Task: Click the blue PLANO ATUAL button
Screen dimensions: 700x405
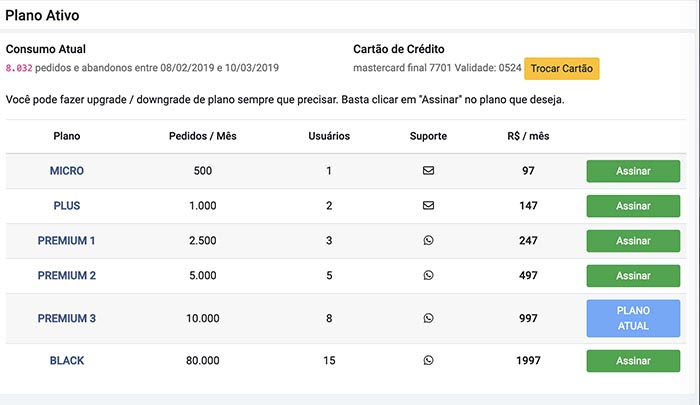Action: click(x=633, y=318)
